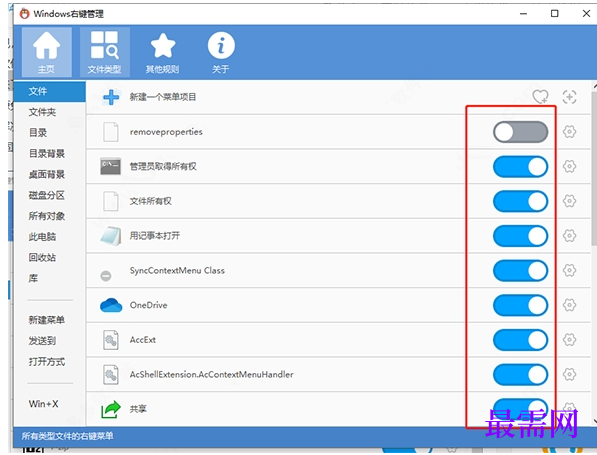
Task: Click the blue plus new item icon
Action: [x=111, y=97]
